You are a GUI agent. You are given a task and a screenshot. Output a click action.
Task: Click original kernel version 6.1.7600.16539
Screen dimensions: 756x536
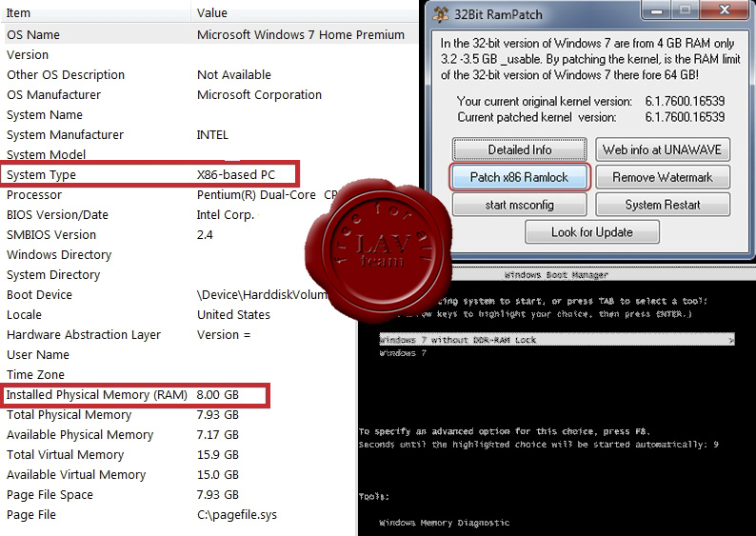(x=685, y=101)
